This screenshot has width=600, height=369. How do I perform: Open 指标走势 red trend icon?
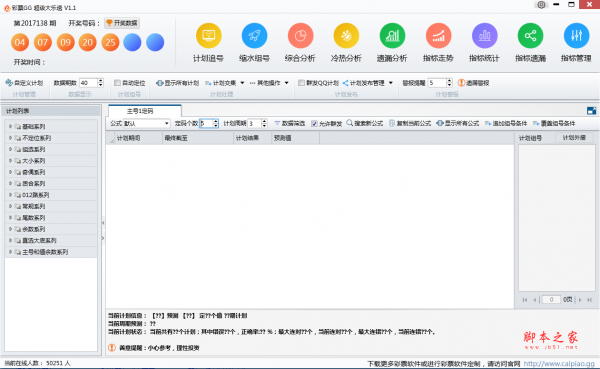pos(439,36)
